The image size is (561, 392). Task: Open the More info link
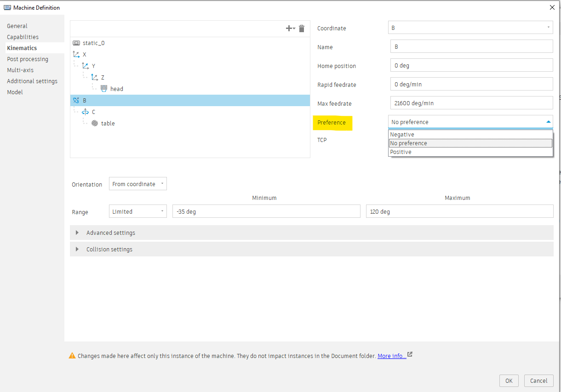[391, 355]
